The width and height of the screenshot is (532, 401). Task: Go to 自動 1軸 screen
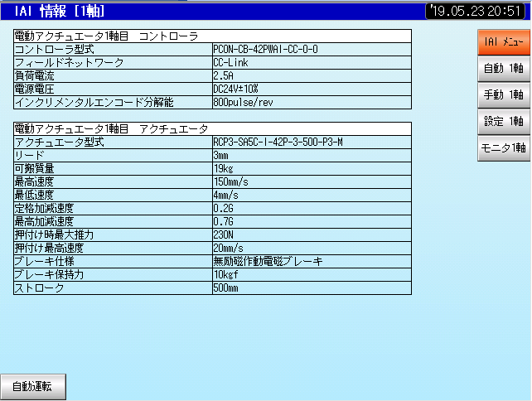504,69
